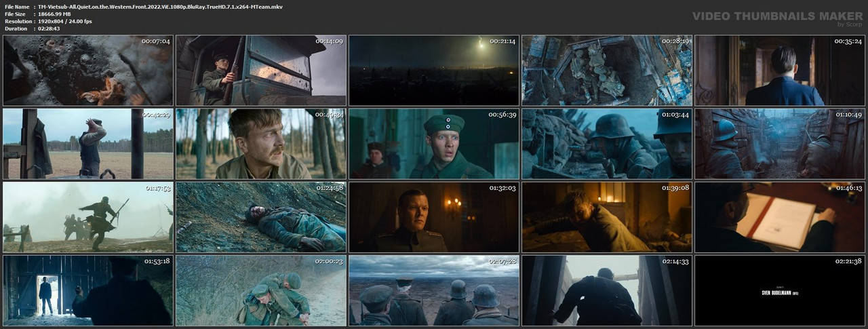Open the thumbnail stamped 00:07:04
This screenshot has width=868, height=329.
coord(88,71)
